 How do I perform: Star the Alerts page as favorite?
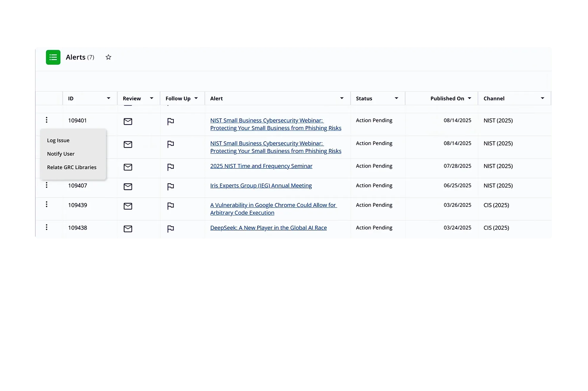click(x=108, y=57)
